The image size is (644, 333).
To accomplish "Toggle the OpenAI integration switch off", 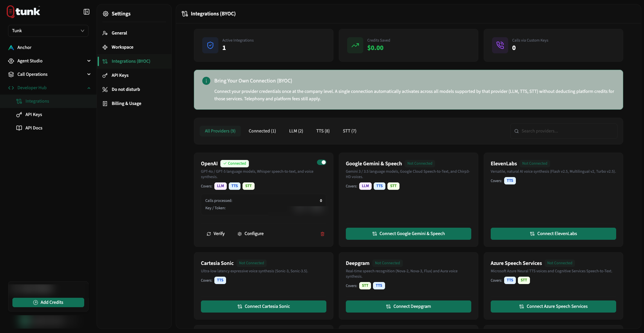I will click(322, 162).
